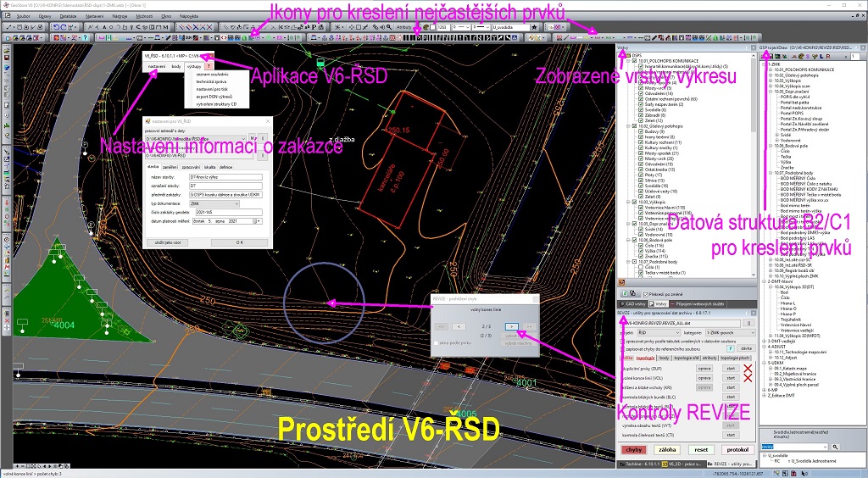Expand 10.02_Účelový polohopis in the GSProjectDraw tree
The image size is (868, 478).
tap(771, 75)
